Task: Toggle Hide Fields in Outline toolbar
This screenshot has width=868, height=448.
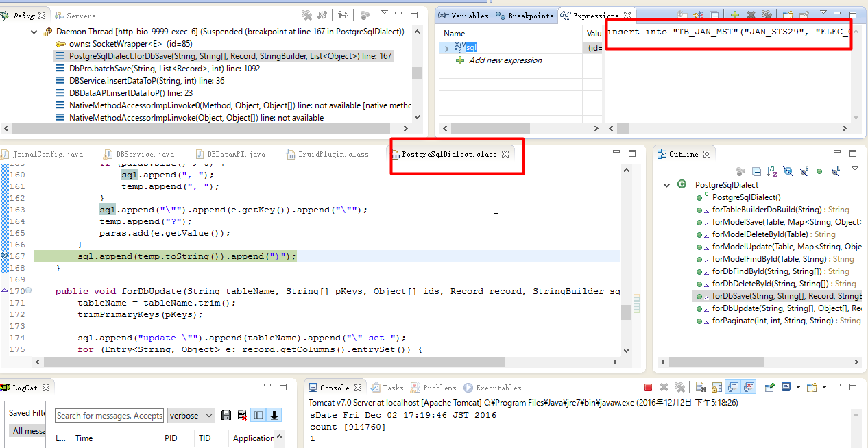Action: (x=788, y=171)
